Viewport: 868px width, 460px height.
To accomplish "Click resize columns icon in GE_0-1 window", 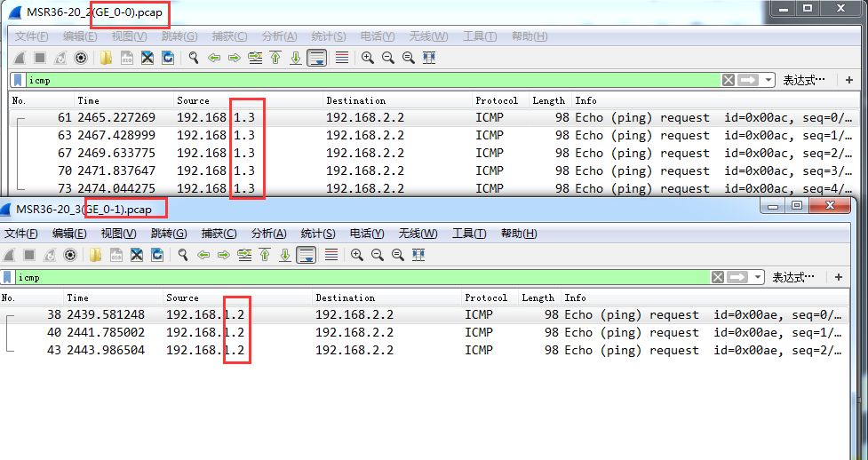I will click(x=418, y=255).
